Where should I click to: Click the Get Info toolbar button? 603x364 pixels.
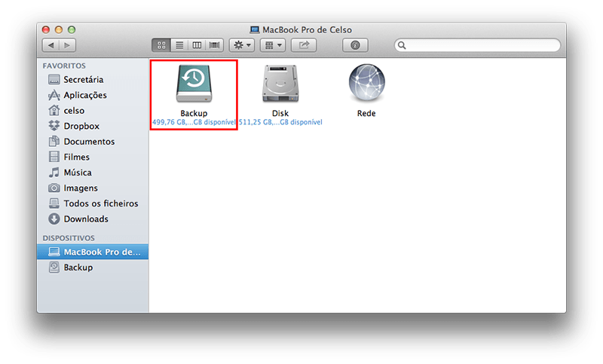pyautogui.click(x=355, y=45)
